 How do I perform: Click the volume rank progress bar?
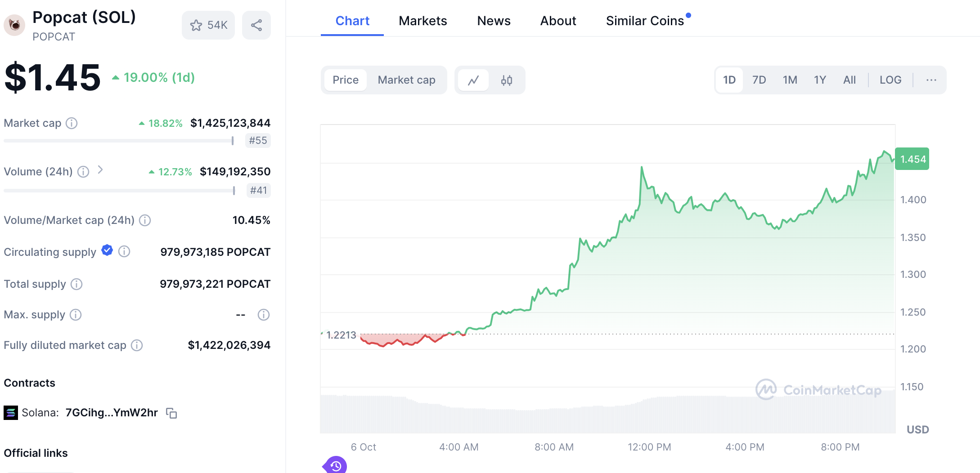(120, 191)
